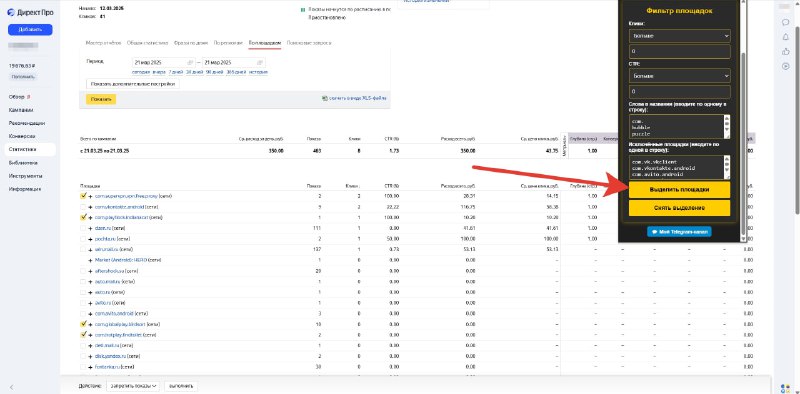Image resolution: width=800 pixels, height=394 pixels.
Task: Open Рекомендации in the left sidebar
Action: [27, 123]
